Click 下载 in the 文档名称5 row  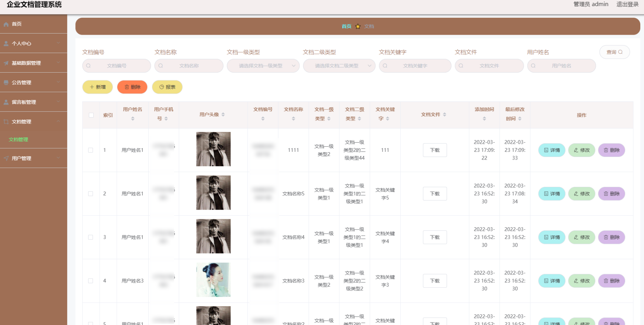(435, 194)
